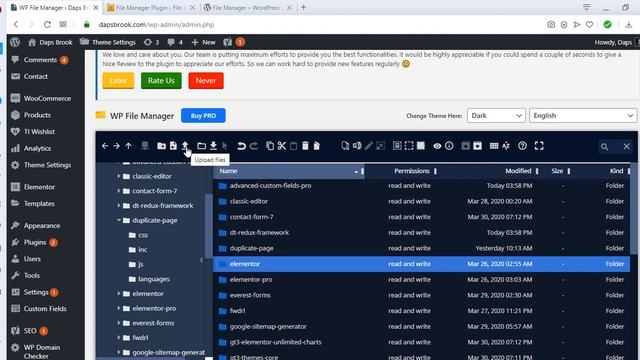
Task: Expand contact-form-7 folder in tree
Action: pyautogui.click(x=119, y=191)
